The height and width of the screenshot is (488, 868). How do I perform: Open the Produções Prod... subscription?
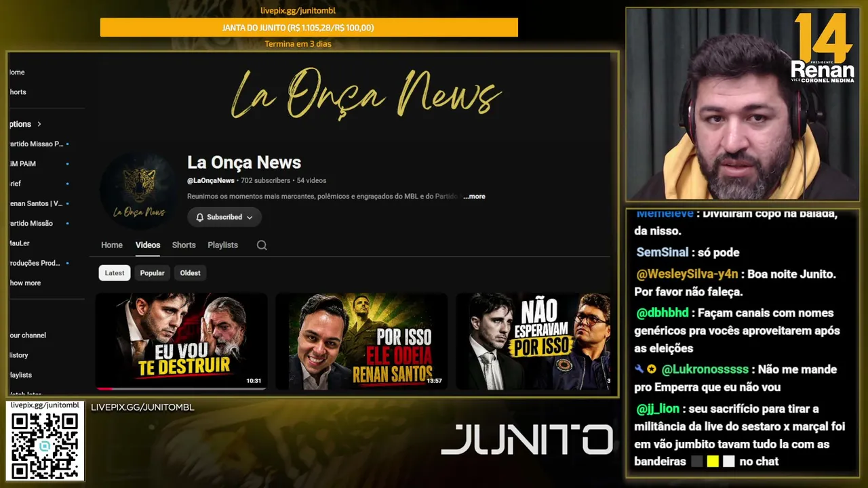[x=39, y=263]
